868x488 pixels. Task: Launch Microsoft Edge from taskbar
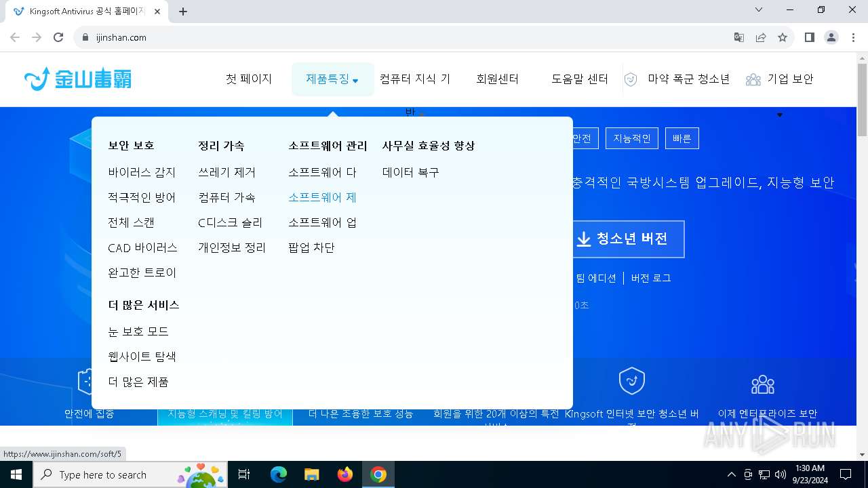tap(279, 474)
